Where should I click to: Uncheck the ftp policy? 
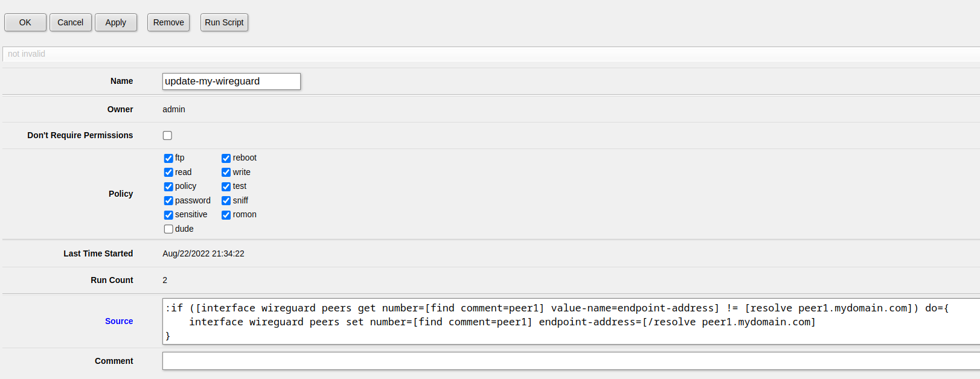pyautogui.click(x=168, y=158)
